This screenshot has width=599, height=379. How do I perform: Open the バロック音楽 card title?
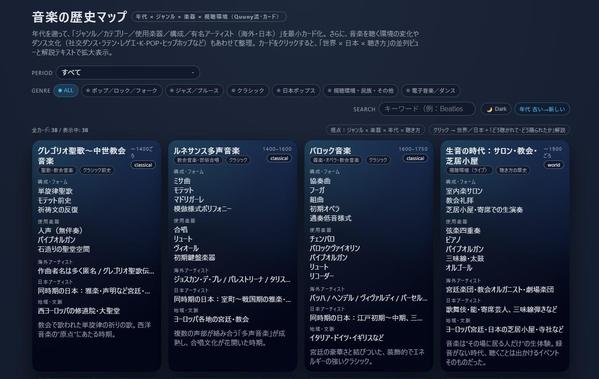point(330,151)
